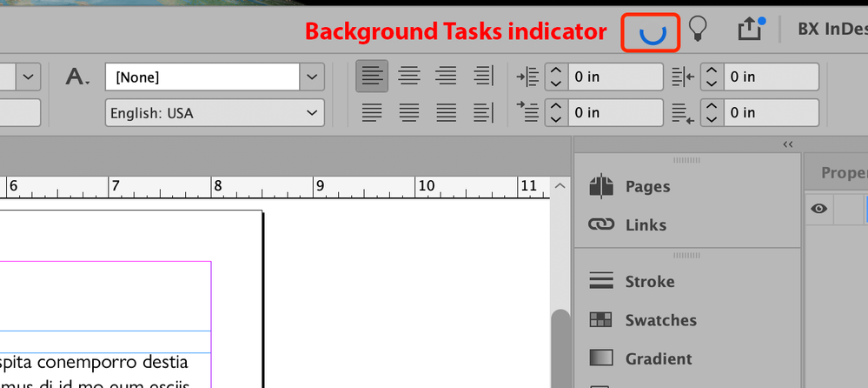Open the English: USA language dropdown

click(x=215, y=113)
